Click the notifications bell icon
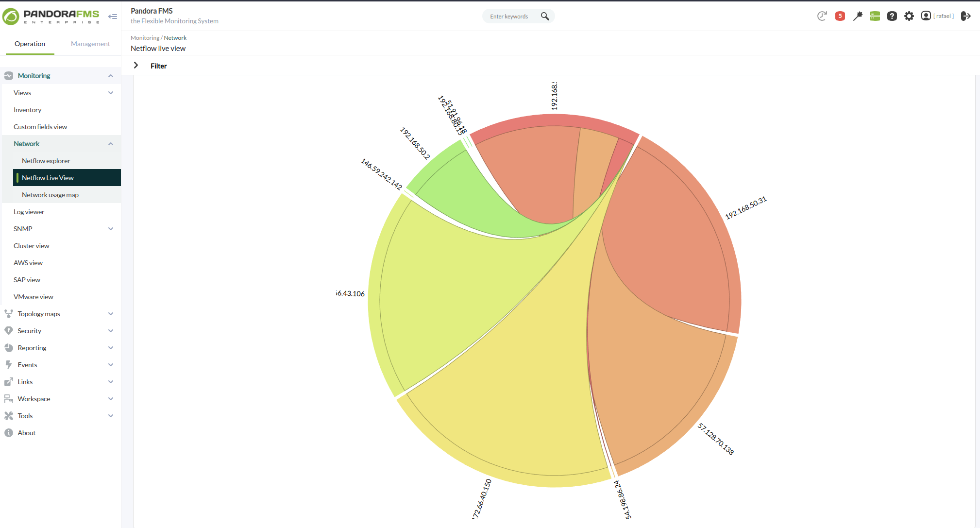 pyautogui.click(x=841, y=16)
